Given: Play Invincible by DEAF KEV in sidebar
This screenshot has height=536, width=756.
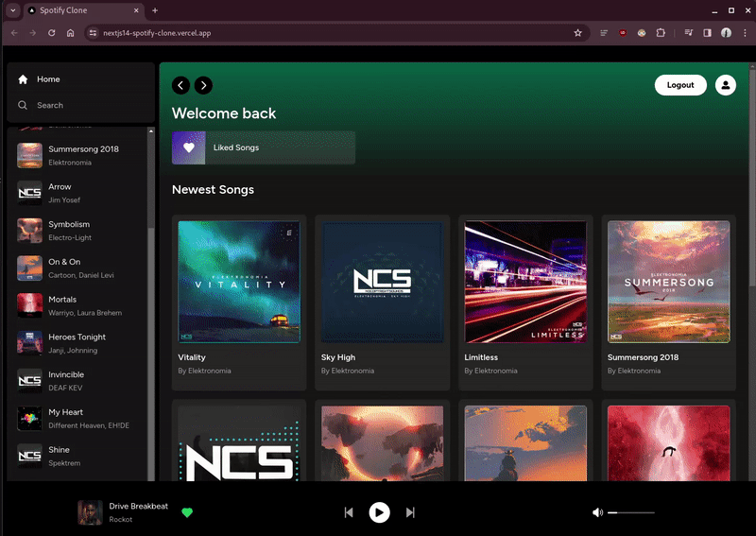Looking at the screenshot, I should point(79,381).
